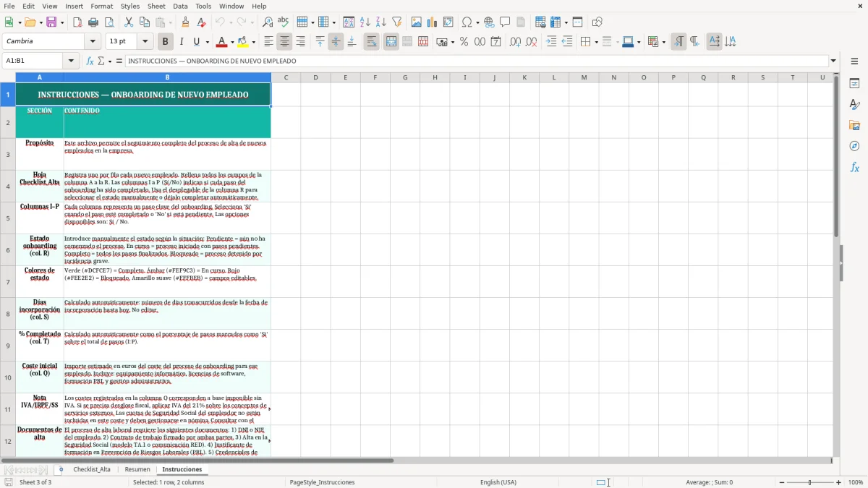The image size is (868, 488).
Task: Open font color dropdown arrow
Action: pos(234,42)
